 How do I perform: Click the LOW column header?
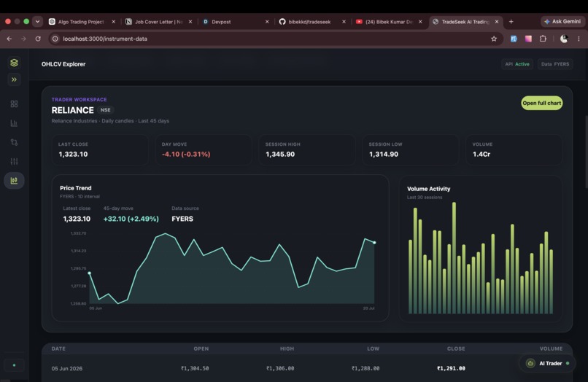coord(373,348)
